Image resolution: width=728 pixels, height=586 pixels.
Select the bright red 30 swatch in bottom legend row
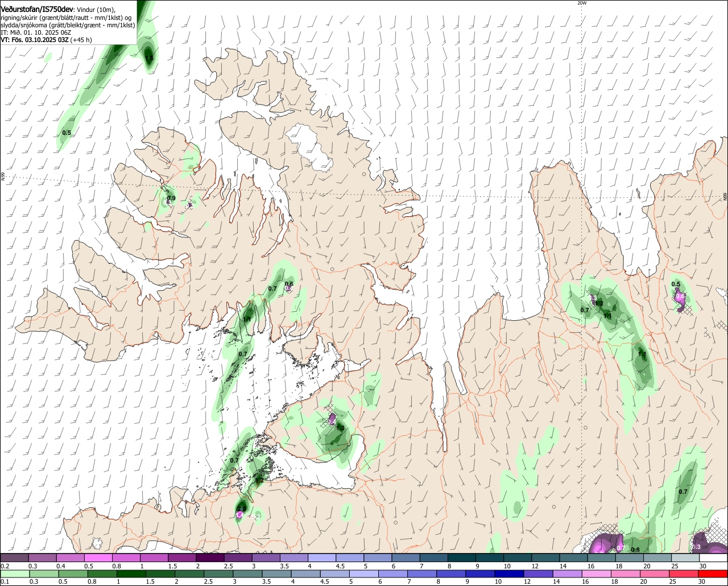[713, 573]
